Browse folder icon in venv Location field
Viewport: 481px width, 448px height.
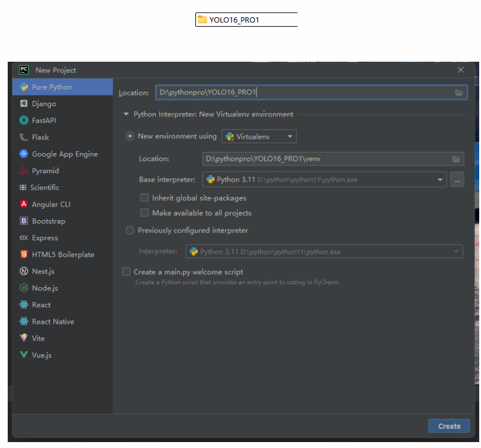[x=456, y=159]
